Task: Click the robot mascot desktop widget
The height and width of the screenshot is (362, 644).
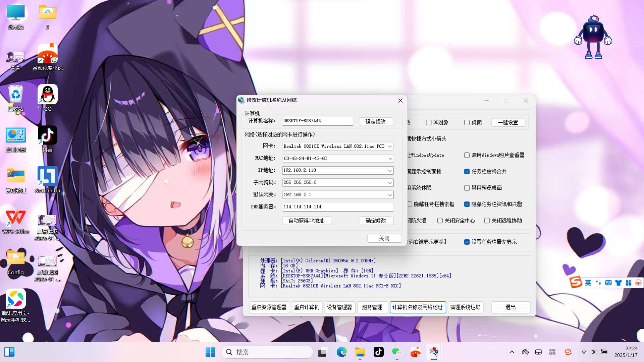Action: coord(593,37)
